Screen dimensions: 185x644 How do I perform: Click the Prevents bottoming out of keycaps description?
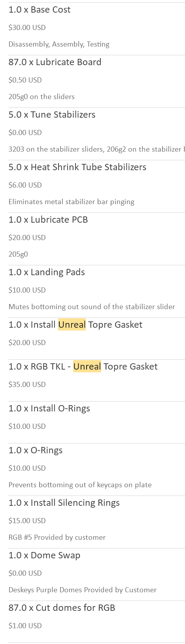click(80, 485)
